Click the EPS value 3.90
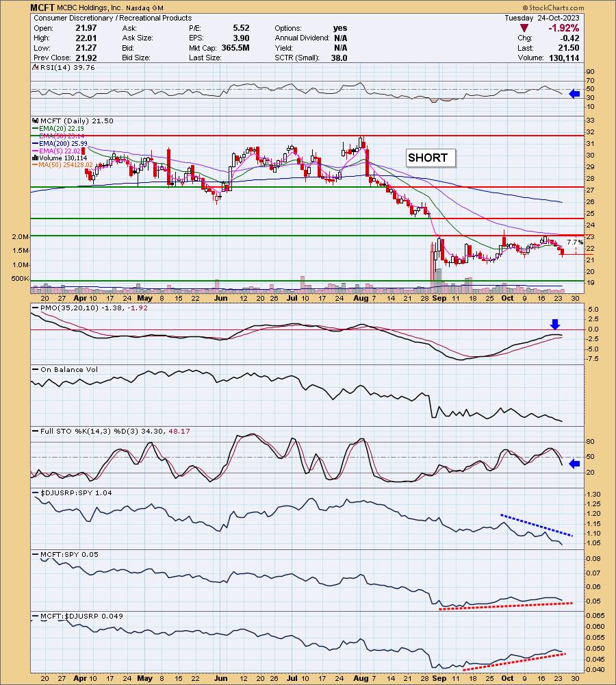The height and width of the screenshot is (685, 616). tap(241, 38)
